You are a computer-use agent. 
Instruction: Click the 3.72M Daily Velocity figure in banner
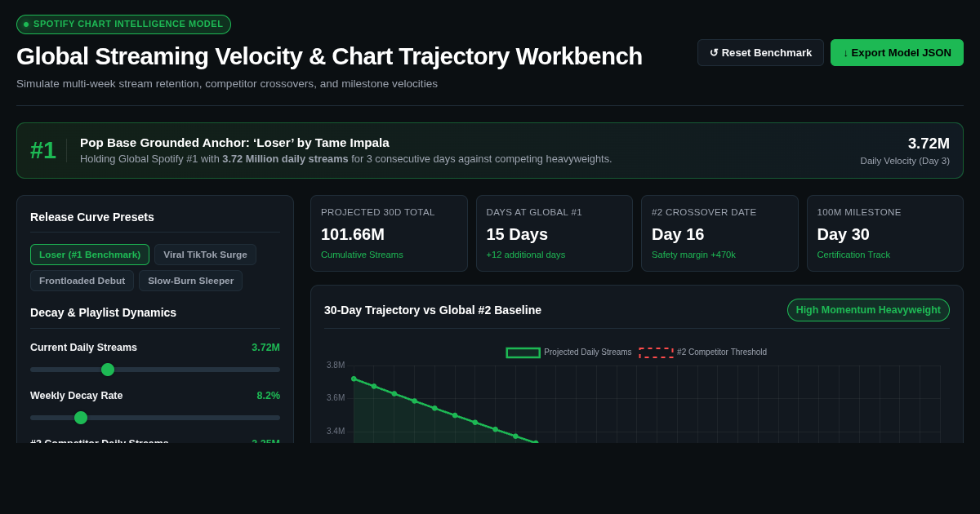click(929, 144)
